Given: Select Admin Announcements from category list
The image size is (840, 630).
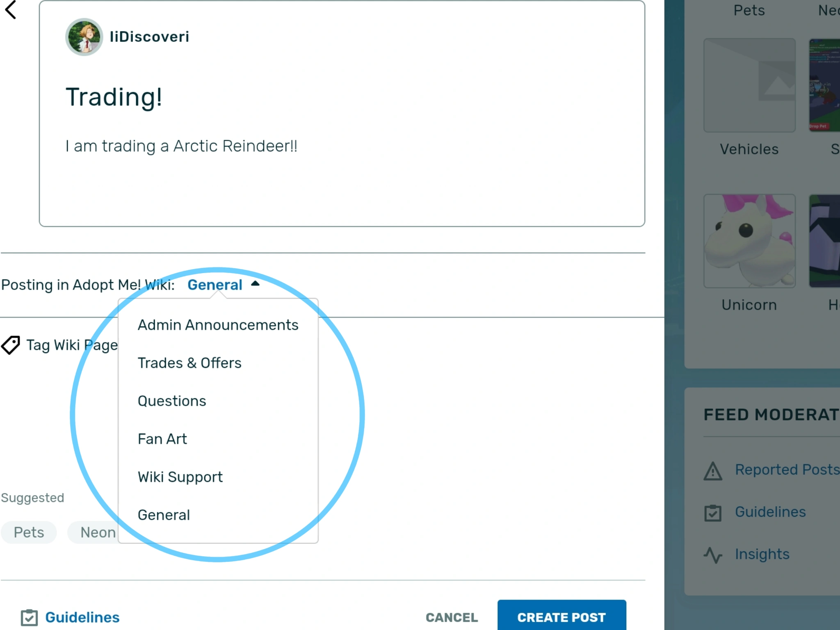Looking at the screenshot, I should pyautogui.click(x=218, y=325).
